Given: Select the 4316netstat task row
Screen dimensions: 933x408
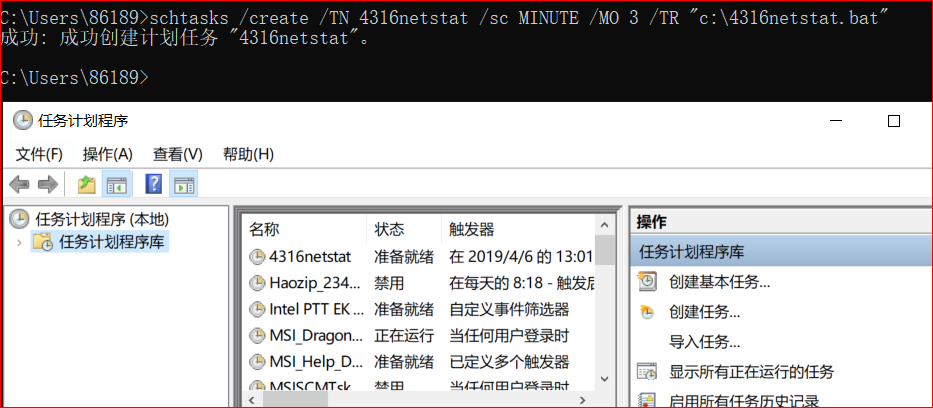Looking at the screenshot, I should pyautogui.click(x=419, y=257).
